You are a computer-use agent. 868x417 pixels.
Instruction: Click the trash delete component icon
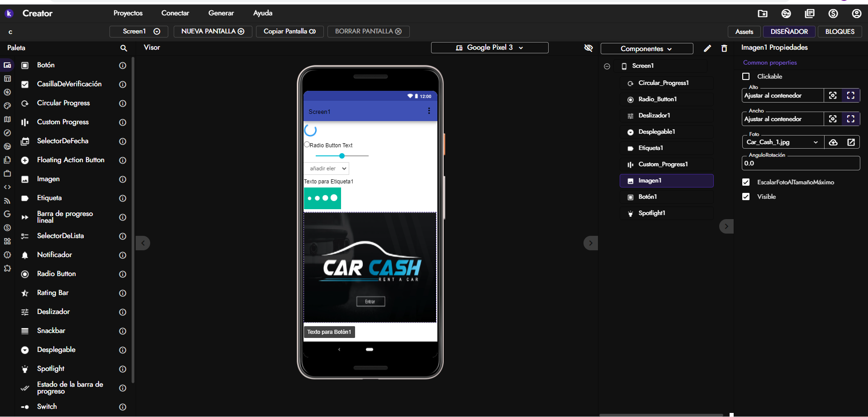(x=724, y=48)
